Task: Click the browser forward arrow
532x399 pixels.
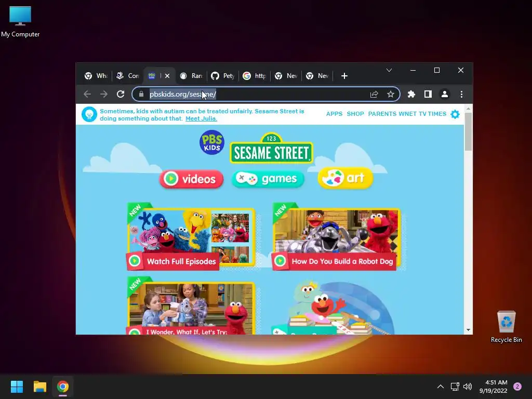Action: 104,94
